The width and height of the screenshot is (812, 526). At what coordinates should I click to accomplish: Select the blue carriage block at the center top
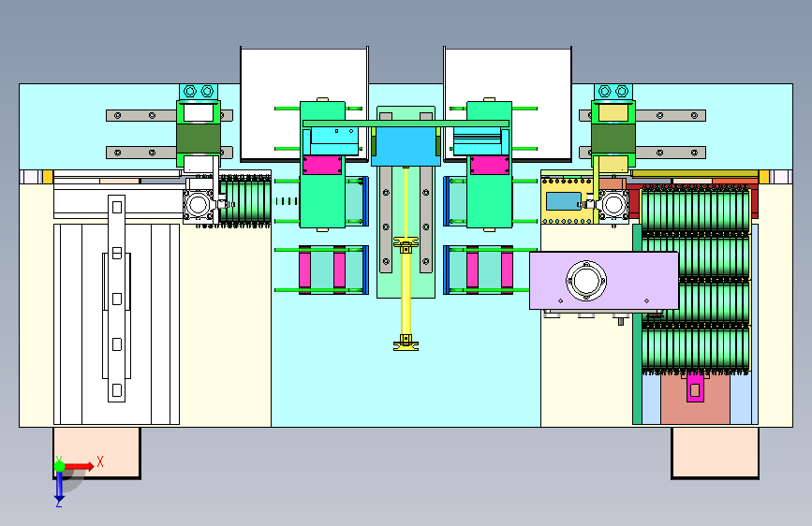[406, 146]
